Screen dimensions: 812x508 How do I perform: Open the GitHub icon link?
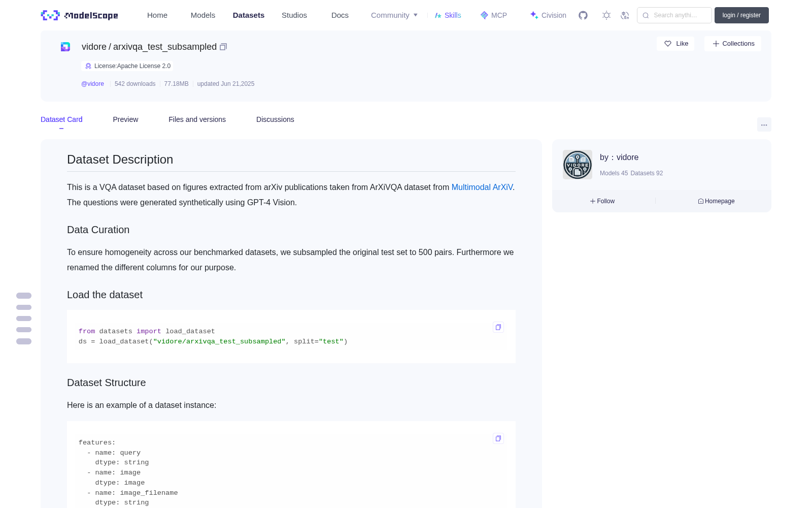[x=583, y=15]
